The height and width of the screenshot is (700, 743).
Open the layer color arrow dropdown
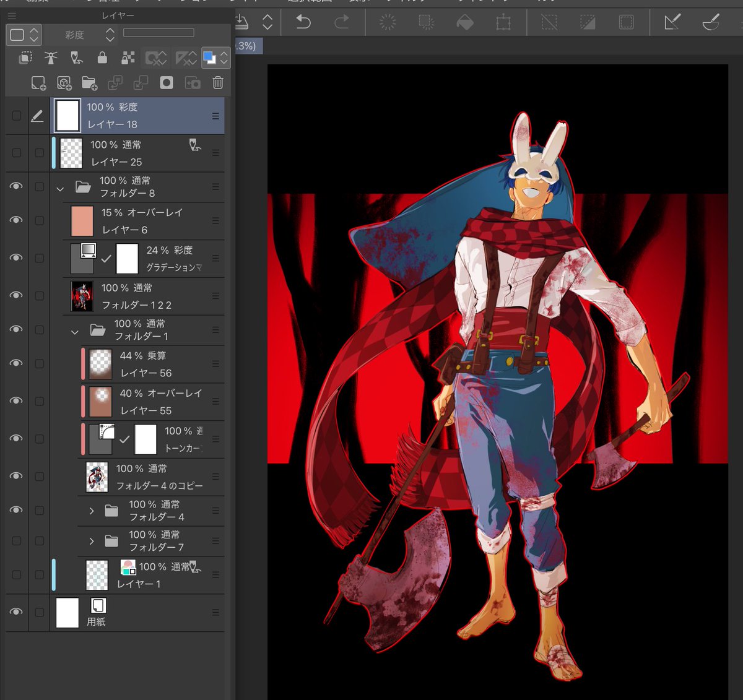point(224,58)
